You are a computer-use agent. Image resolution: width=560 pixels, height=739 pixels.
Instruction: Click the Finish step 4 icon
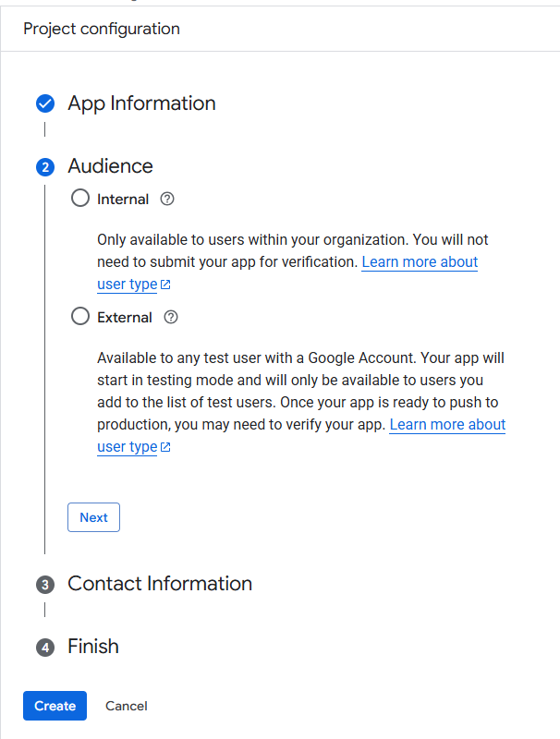pyautogui.click(x=45, y=648)
